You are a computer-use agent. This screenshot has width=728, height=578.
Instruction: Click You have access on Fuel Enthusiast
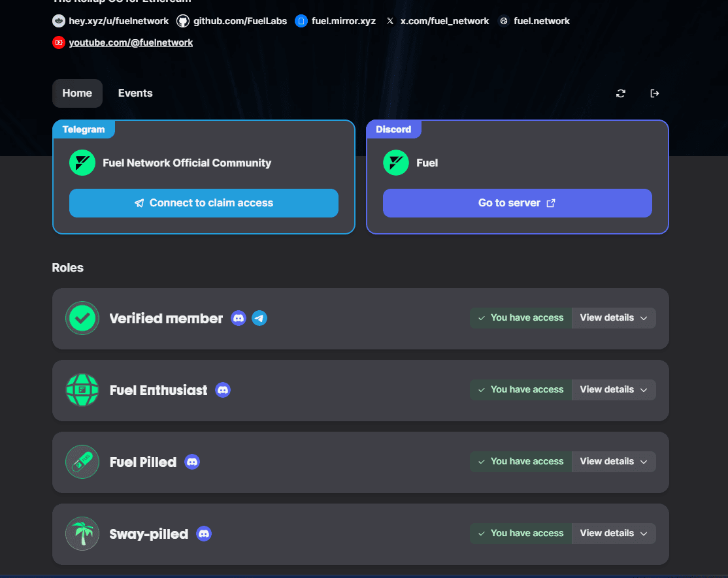pyautogui.click(x=521, y=390)
